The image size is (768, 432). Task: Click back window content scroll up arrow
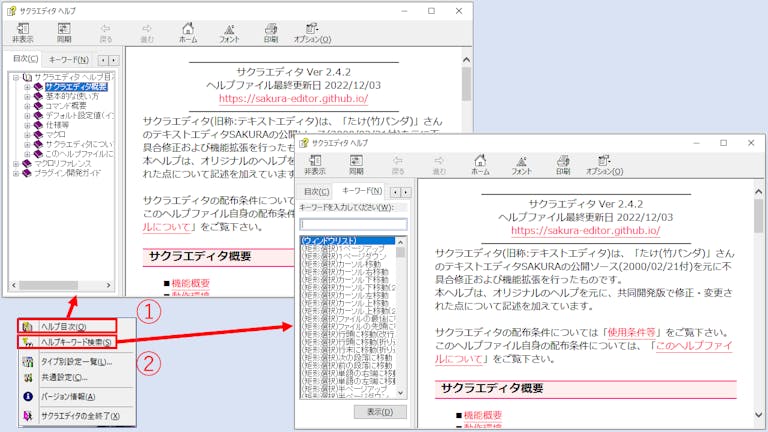click(x=466, y=60)
